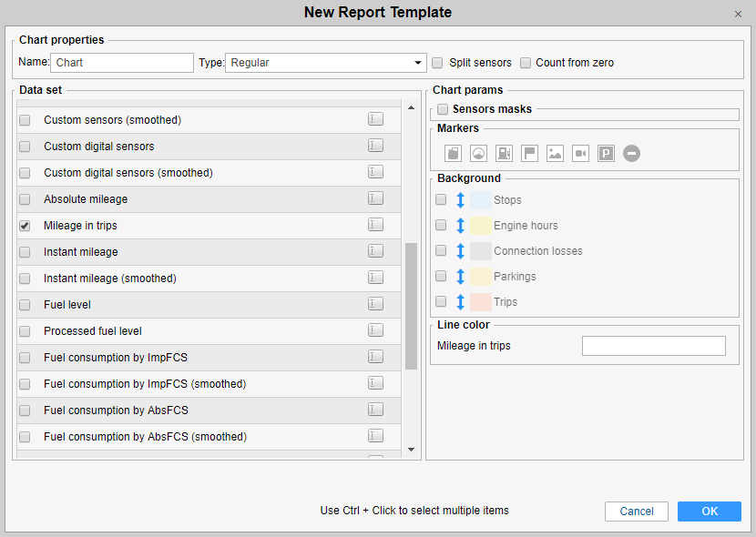Cancel the new report template
The width and height of the screenshot is (756, 537).
click(x=637, y=512)
